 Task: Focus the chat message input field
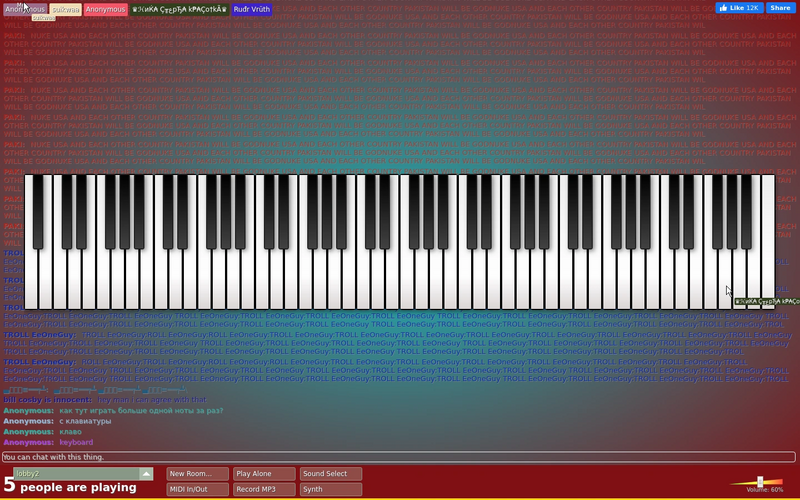[x=399, y=457]
